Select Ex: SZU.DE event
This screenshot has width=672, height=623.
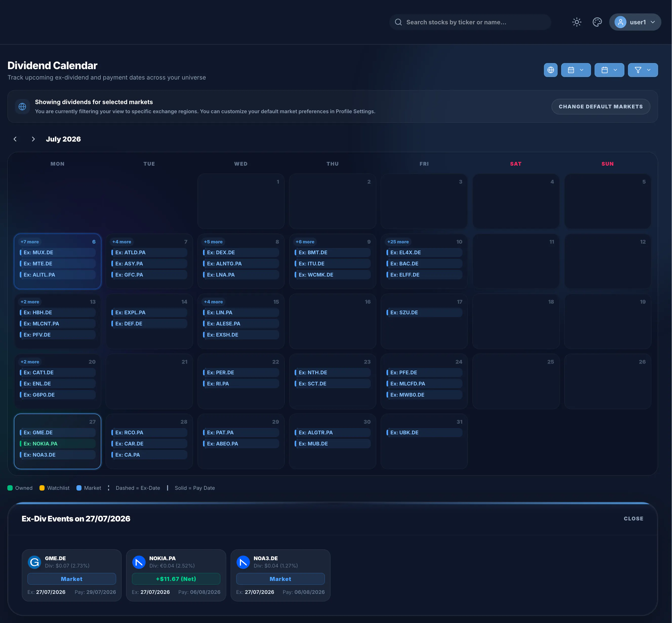pos(424,313)
